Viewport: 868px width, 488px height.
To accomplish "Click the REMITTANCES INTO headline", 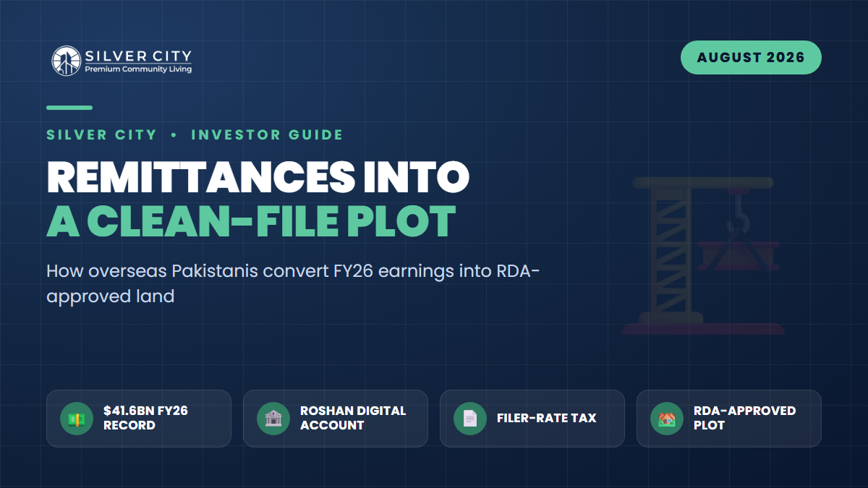I will coord(258,176).
